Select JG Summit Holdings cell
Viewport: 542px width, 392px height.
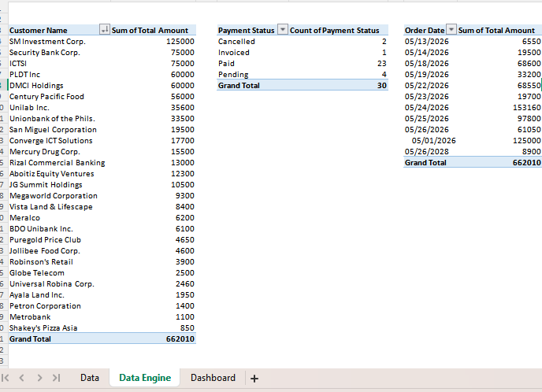point(59,185)
